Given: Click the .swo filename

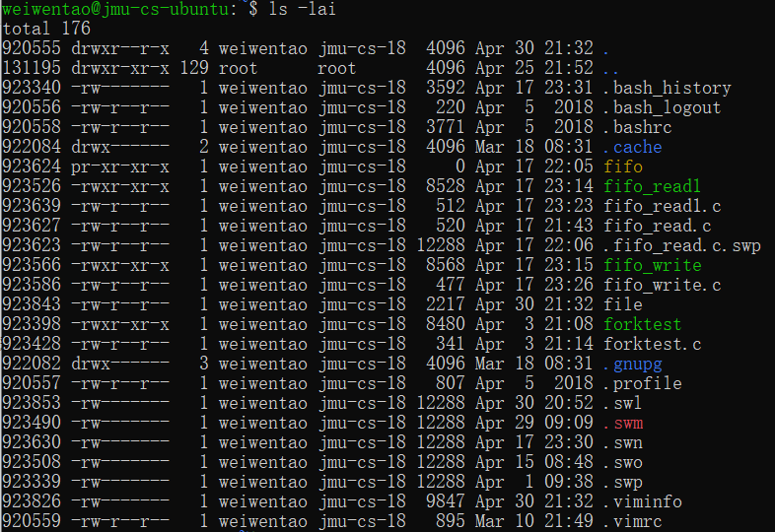Looking at the screenshot, I should pos(623,463).
